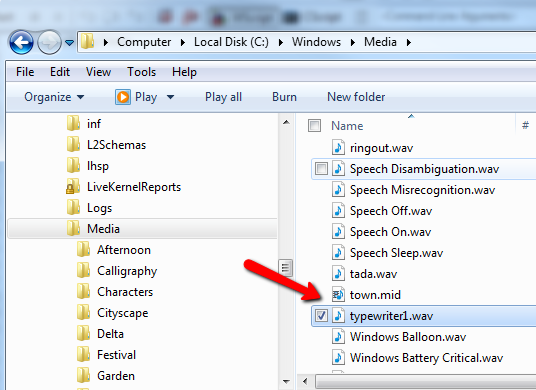The image size is (536, 390).
Task: Open the Delta subfolder
Action: click(110, 334)
